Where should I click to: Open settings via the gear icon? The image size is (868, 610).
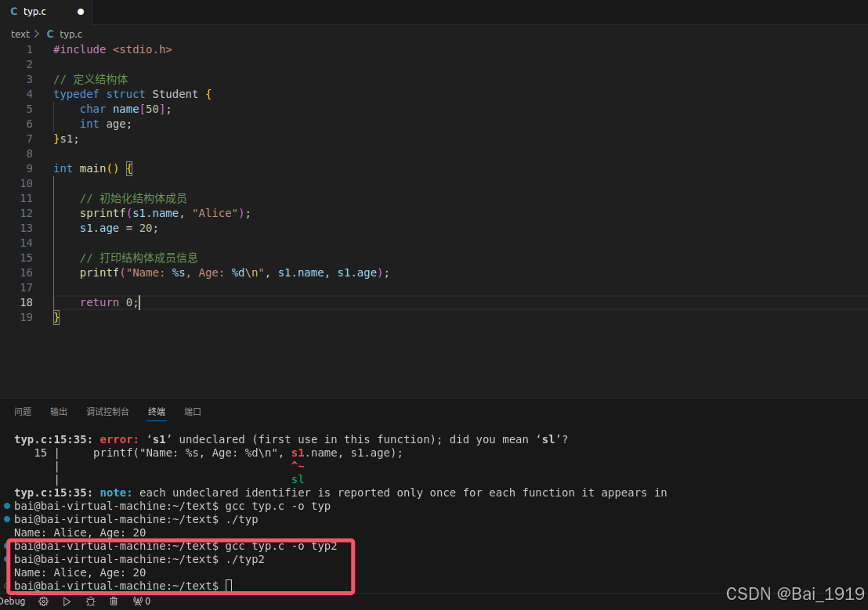tap(43, 601)
